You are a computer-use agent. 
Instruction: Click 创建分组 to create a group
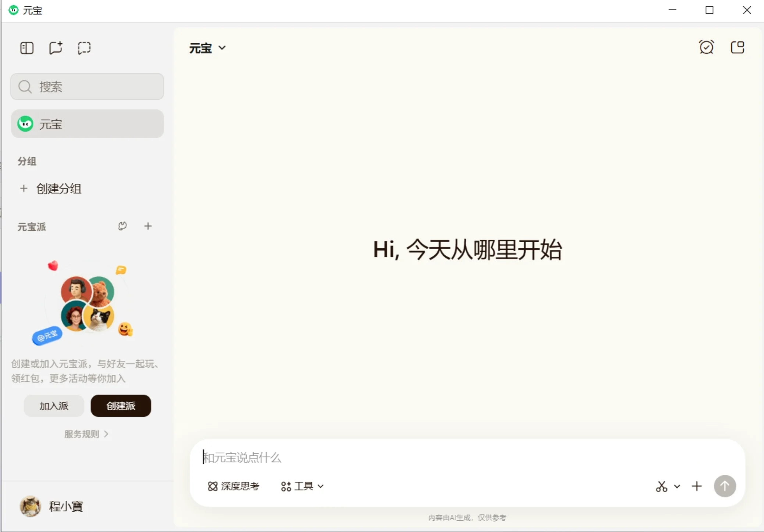[x=58, y=189]
